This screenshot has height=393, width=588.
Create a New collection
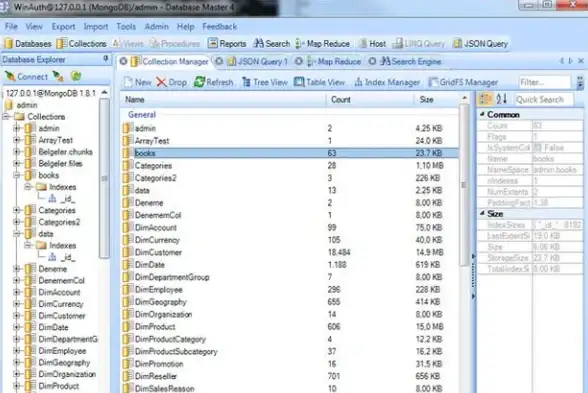coord(138,82)
